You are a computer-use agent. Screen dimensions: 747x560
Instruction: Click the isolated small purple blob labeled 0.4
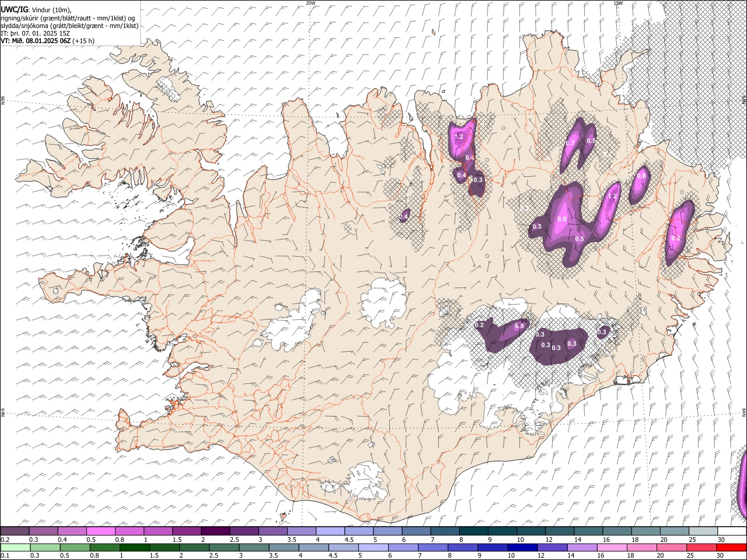click(x=404, y=216)
